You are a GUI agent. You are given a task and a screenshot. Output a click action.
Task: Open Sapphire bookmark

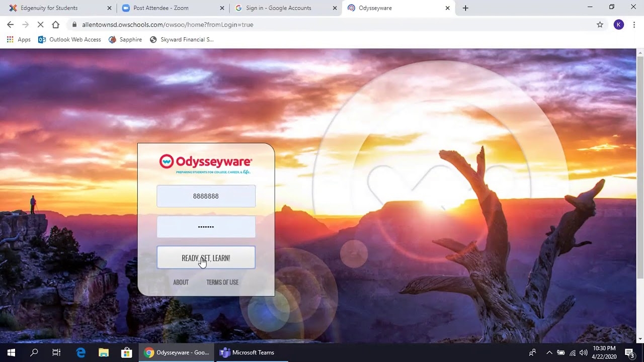pyautogui.click(x=125, y=40)
